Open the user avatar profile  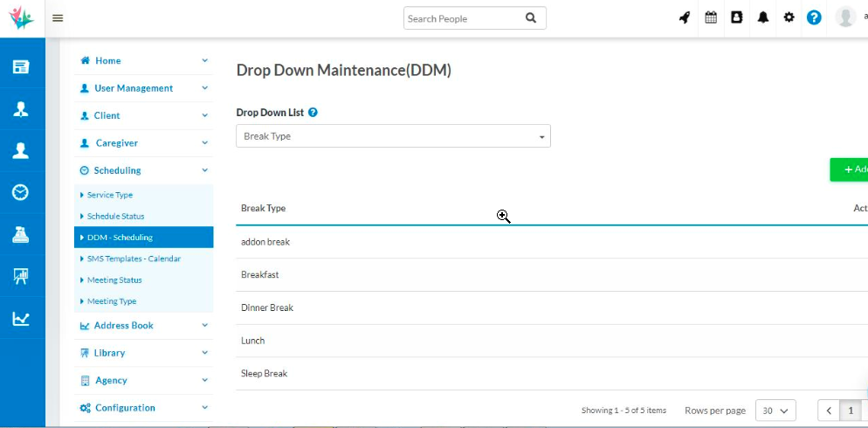click(x=845, y=17)
